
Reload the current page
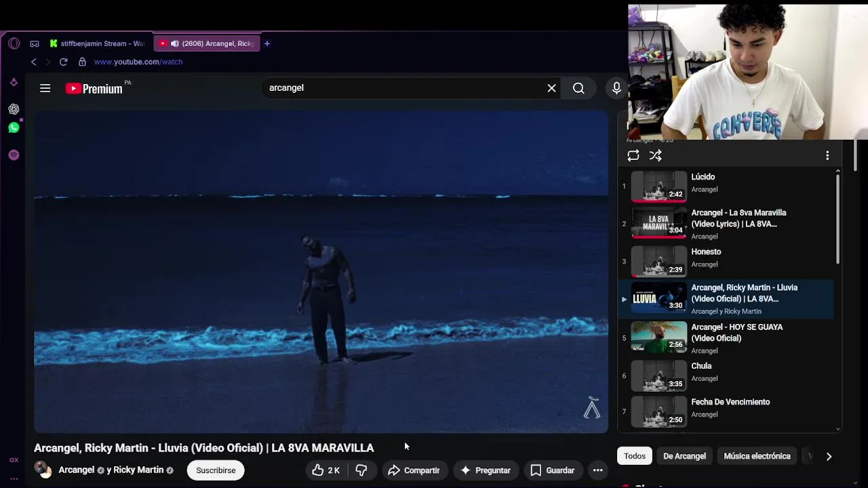click(x=63, y=62)
